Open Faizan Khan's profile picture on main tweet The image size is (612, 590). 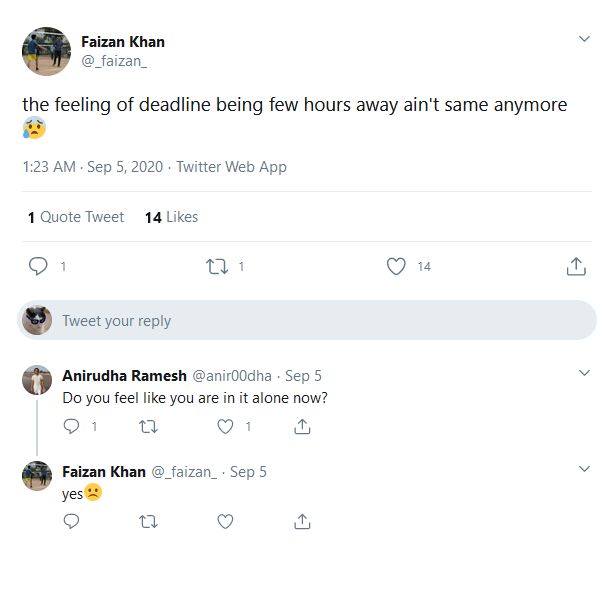46,52
